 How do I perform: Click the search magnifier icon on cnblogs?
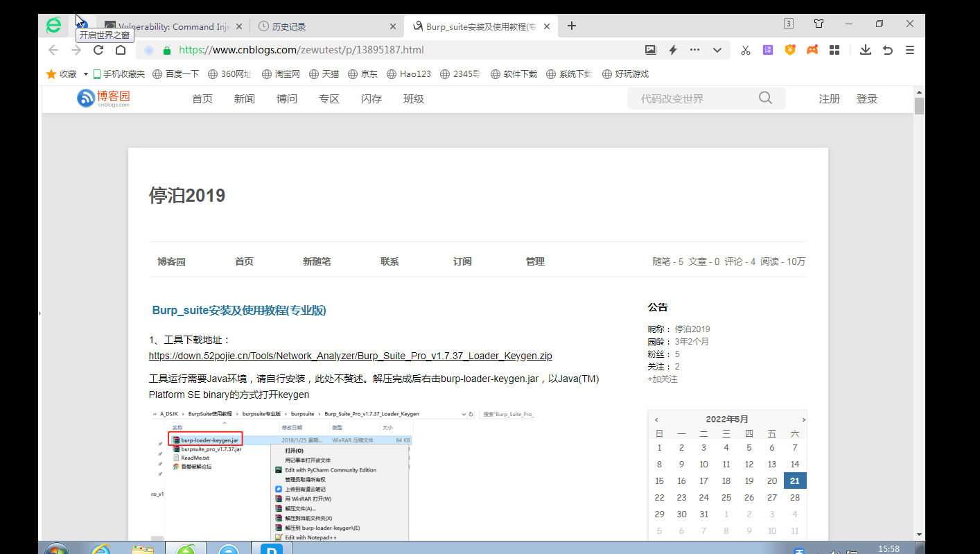click(765, 98)
